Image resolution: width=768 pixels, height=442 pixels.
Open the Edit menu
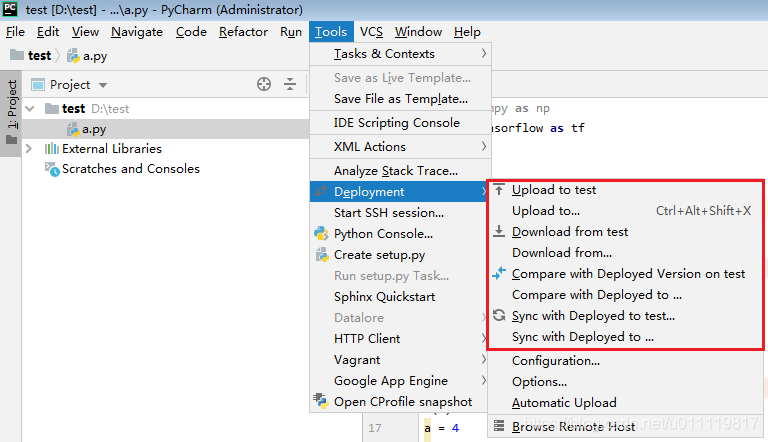tap(48, 32)
